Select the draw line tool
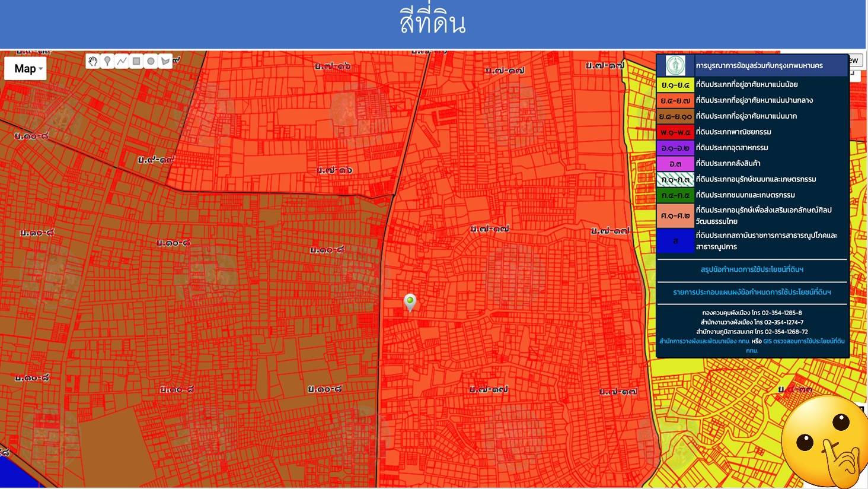 point(122,61)
